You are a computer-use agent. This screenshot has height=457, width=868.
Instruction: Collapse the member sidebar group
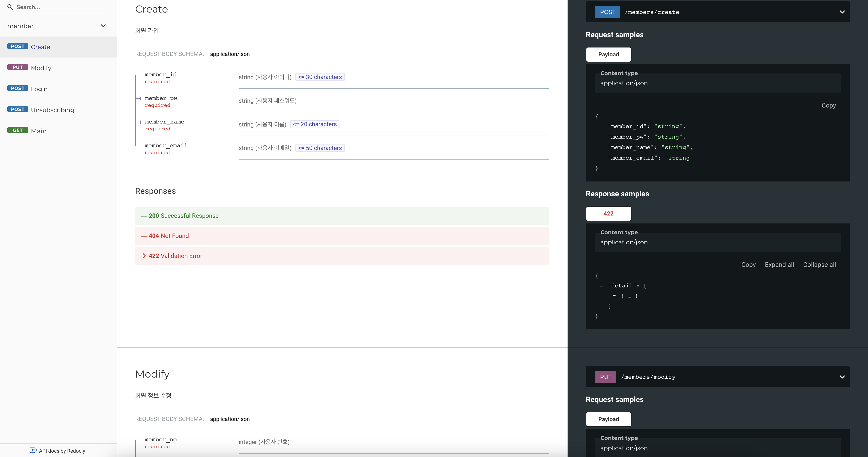(x=103, y=26)
